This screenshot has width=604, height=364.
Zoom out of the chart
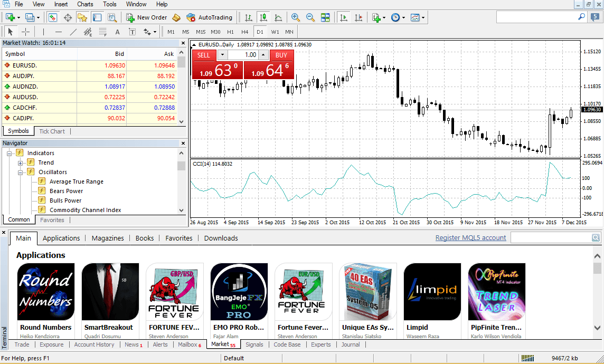click(x=310, y=17)
